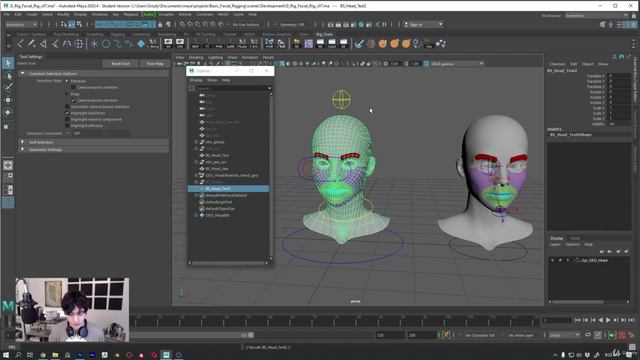Click the Translate X value field

(620, 76)
